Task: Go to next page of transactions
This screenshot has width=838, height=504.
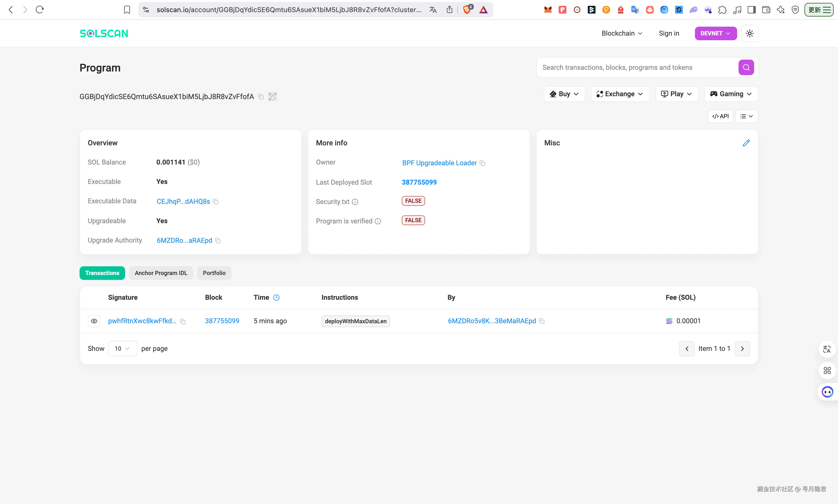Action: [742, 349]
